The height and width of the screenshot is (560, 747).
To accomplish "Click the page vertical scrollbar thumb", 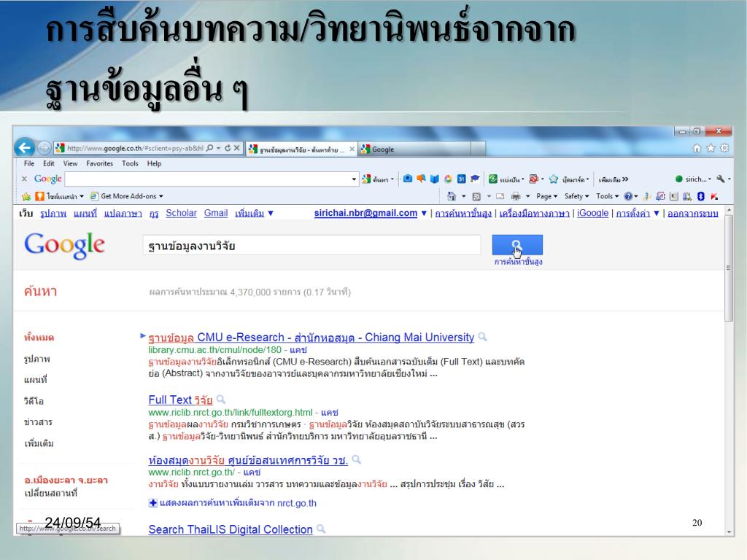I will (729, 268).
